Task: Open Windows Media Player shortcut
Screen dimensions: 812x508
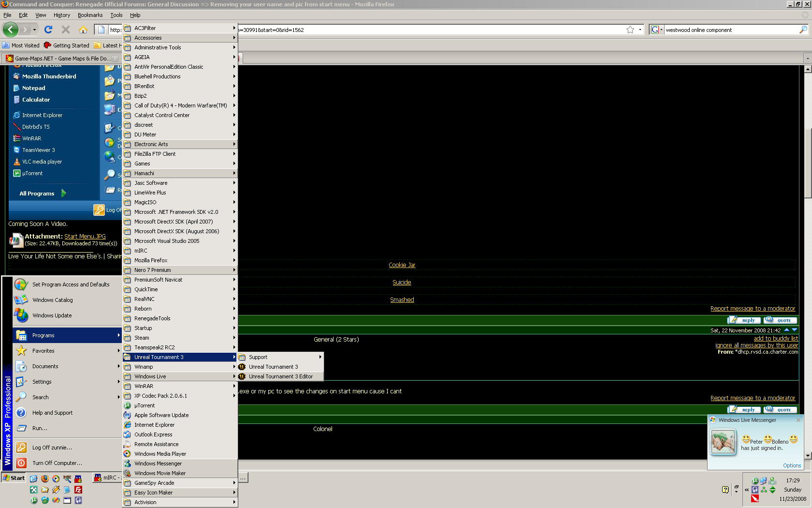Action: tap(160, 454)
